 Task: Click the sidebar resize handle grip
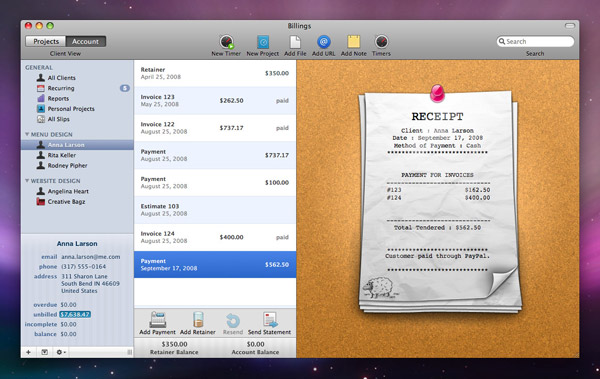130,352
